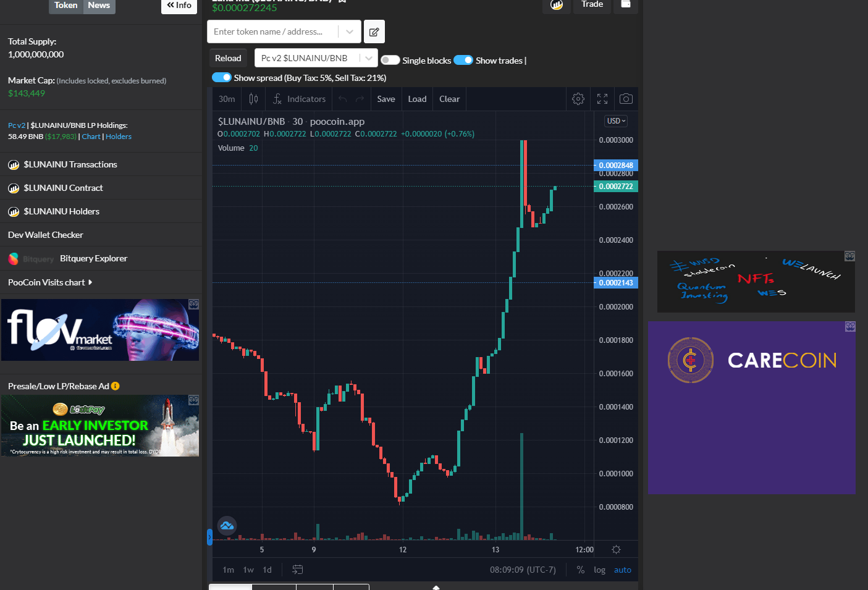The width and height of the screenshot is (868, 590).
Task: Open price scale settings gear under chart
Action: (616, 549)
